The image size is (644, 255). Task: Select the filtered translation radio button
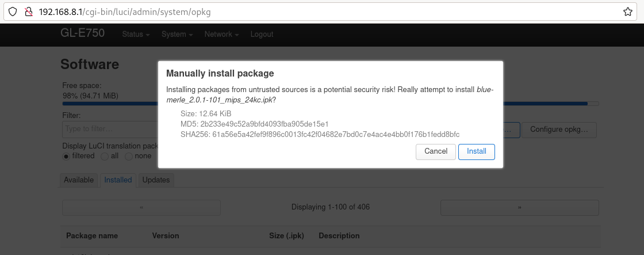[x=66, y=157]
